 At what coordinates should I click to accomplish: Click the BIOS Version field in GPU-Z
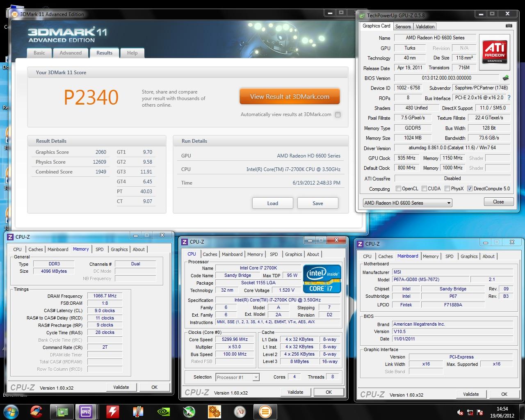coord(446,78)
